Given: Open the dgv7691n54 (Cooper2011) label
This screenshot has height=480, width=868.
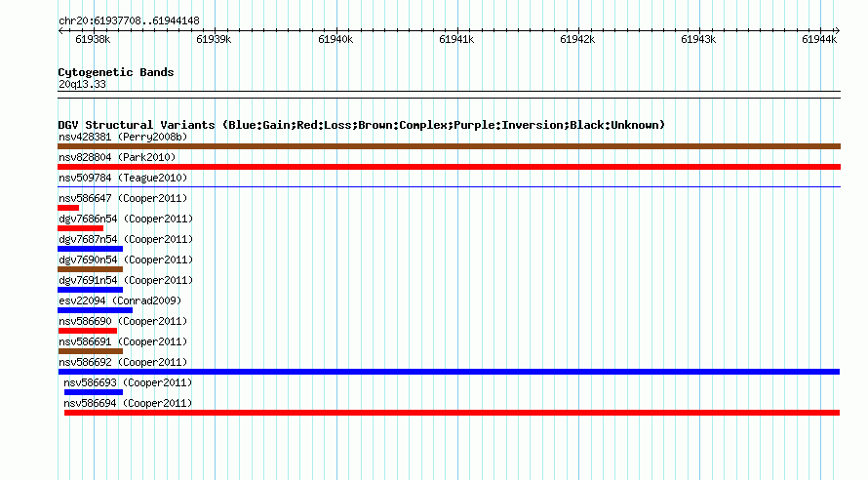Looking at the screenshot, I should [126, 280].
